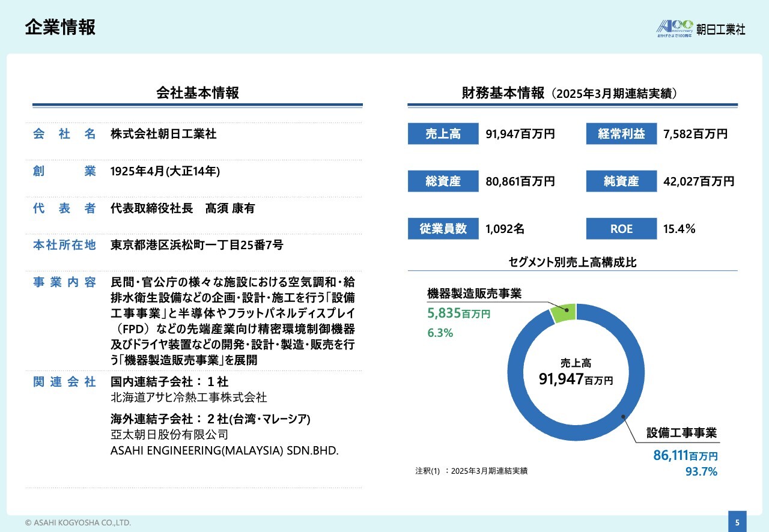Select the green 6.3% percentage

(440, 333)
